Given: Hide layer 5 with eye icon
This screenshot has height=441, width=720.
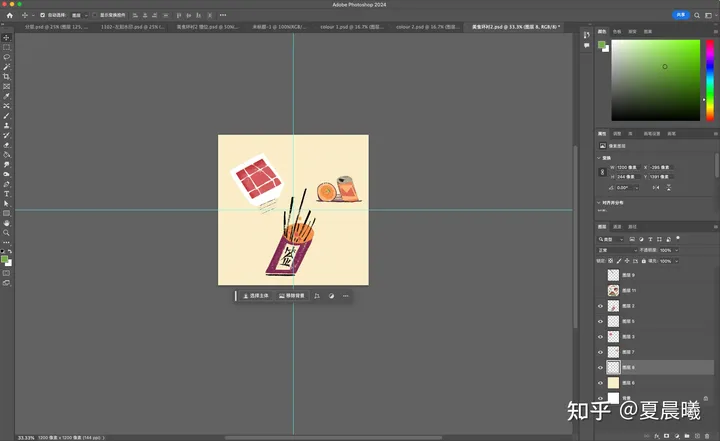Looking at the screenshot, I should coord(600,321).
